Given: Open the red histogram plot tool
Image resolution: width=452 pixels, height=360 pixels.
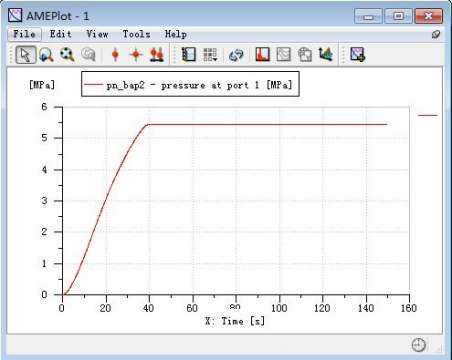Looking at the screenshot, I should pyautogui.click(x=262, y=54).
